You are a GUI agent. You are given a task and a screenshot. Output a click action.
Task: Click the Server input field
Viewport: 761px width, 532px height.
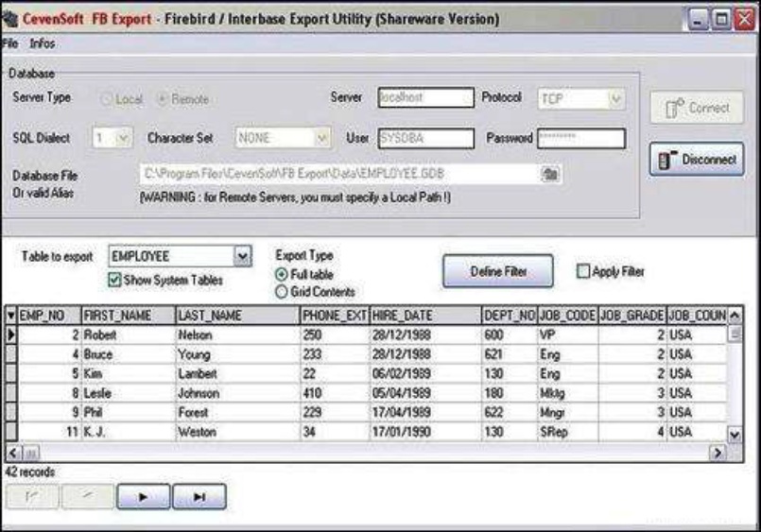[x=425, y=97]
